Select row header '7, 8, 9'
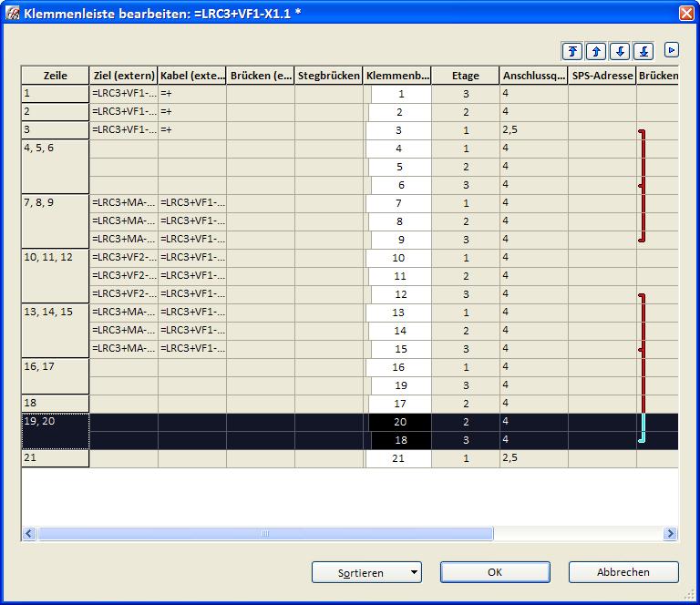700x605 pixels. pos(56,221)
